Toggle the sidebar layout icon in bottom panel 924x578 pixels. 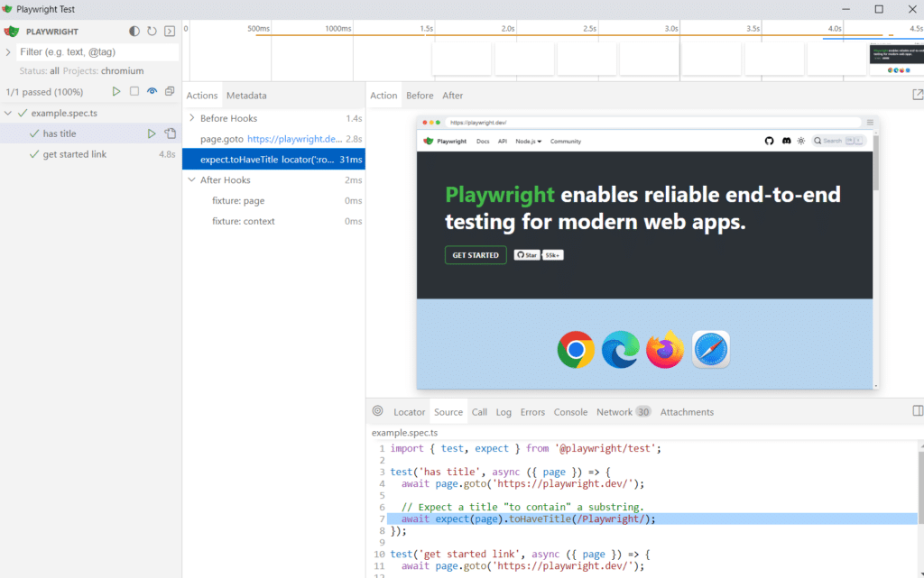coord(918,411)
